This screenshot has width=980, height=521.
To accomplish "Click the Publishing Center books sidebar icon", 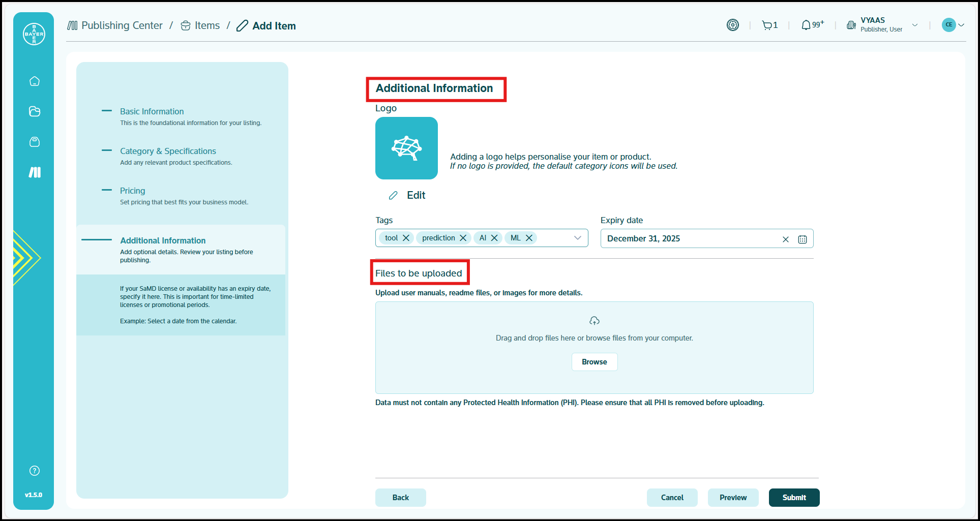I will [x=35, y=172].
